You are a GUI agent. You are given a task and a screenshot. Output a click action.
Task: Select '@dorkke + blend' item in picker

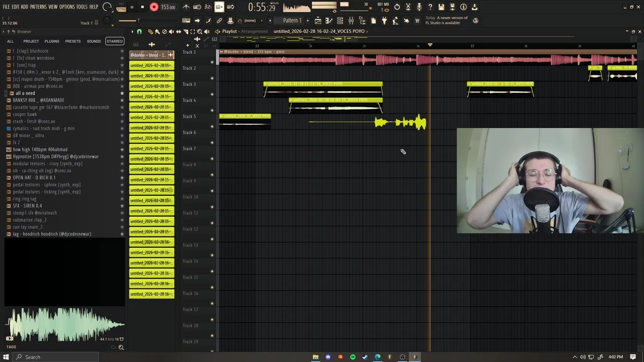(151, 55)
